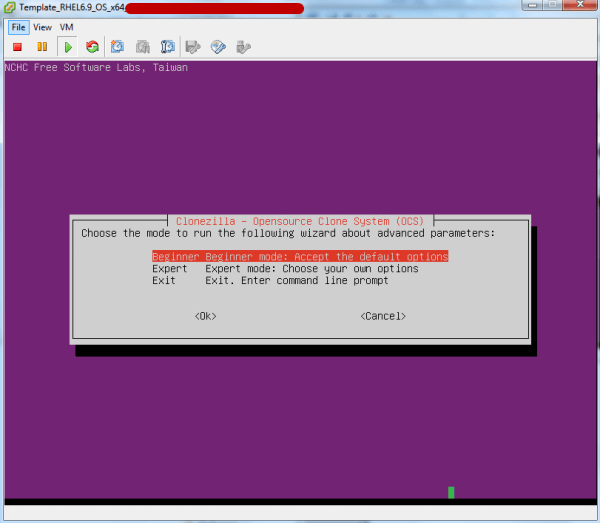
Task: Click the NCHC Free Software Labs, Taiwan text
Action: 96,67
